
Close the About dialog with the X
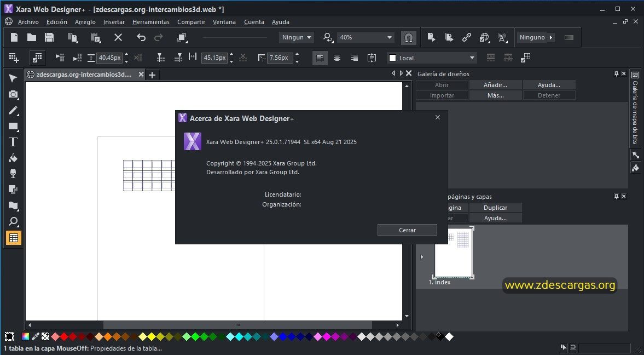437,118
